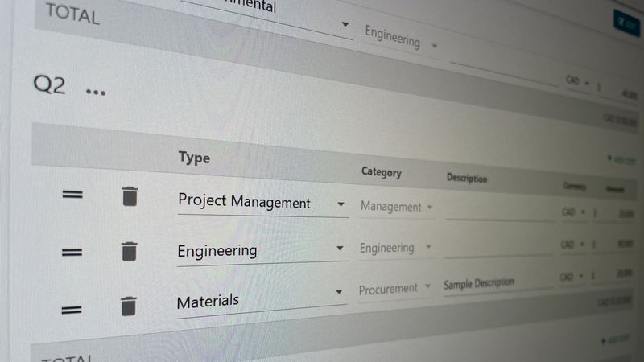644x362 pixels.
Task: Open the three-dot menu next to Q2
Action: tap(96, 93)
